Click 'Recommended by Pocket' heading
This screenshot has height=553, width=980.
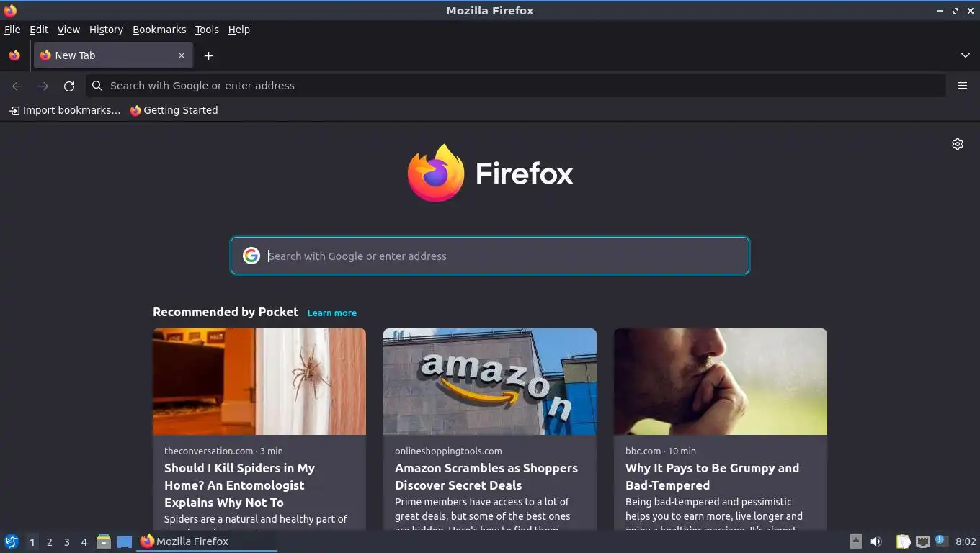point(226,312)
